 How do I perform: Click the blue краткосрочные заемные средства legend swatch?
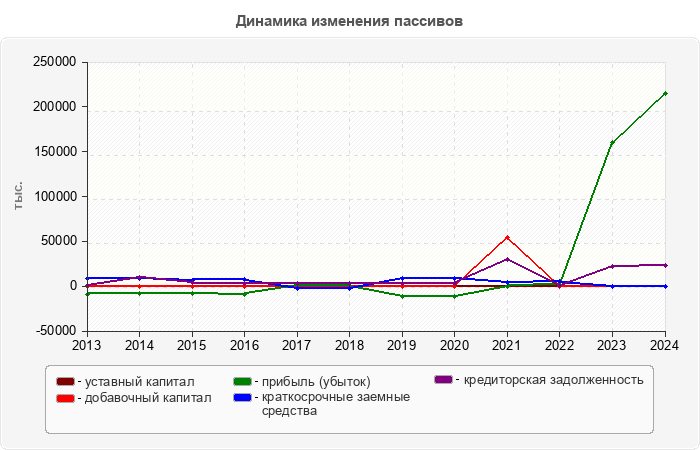tap(241, 397)
